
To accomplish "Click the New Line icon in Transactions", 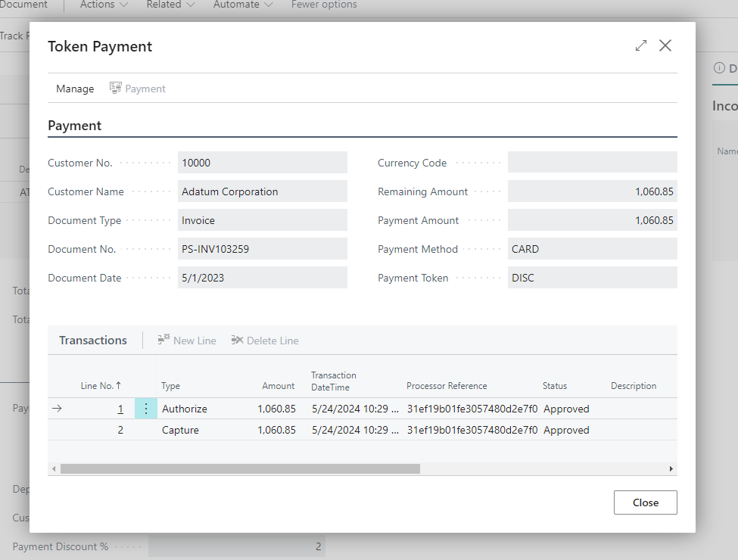I will tap(163, 339).
